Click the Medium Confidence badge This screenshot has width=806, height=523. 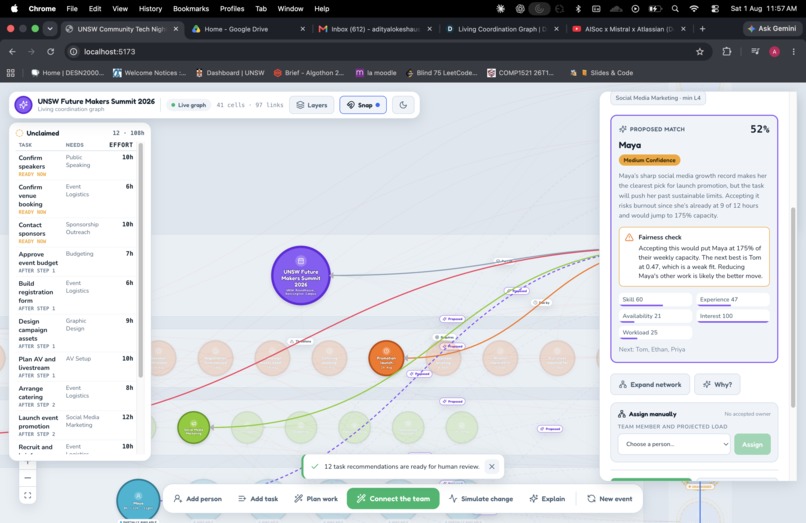[649, 160]
